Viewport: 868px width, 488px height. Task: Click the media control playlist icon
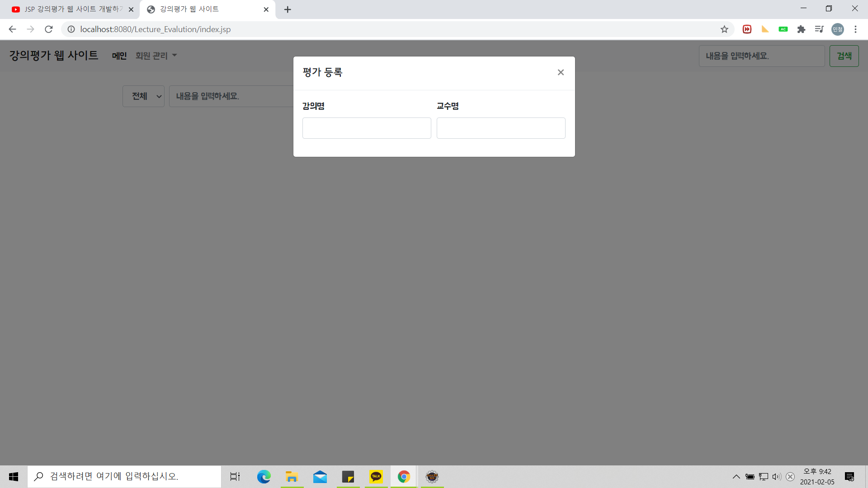(819, 29)
